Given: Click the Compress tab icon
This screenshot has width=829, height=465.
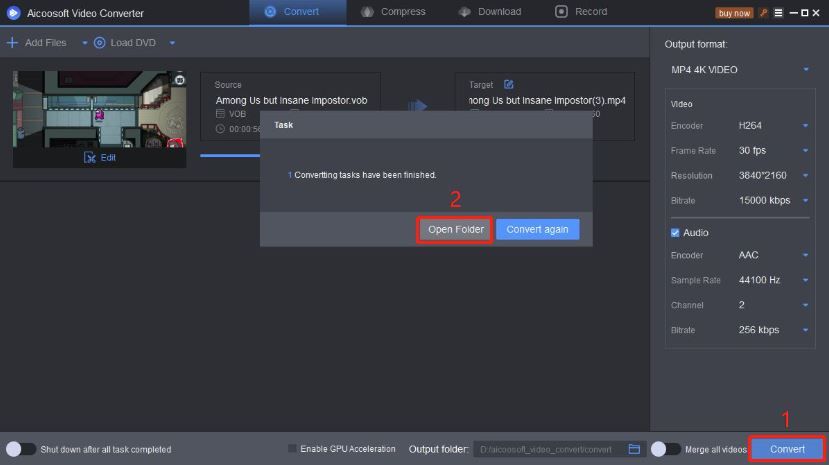Looking at the screenshot, I should pos(367,12).
